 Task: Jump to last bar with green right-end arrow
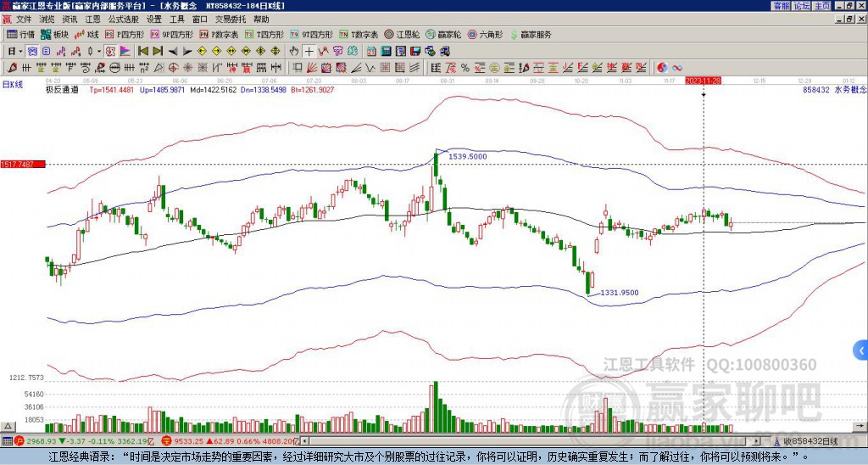pyautogui.click(x=157, y=51)
